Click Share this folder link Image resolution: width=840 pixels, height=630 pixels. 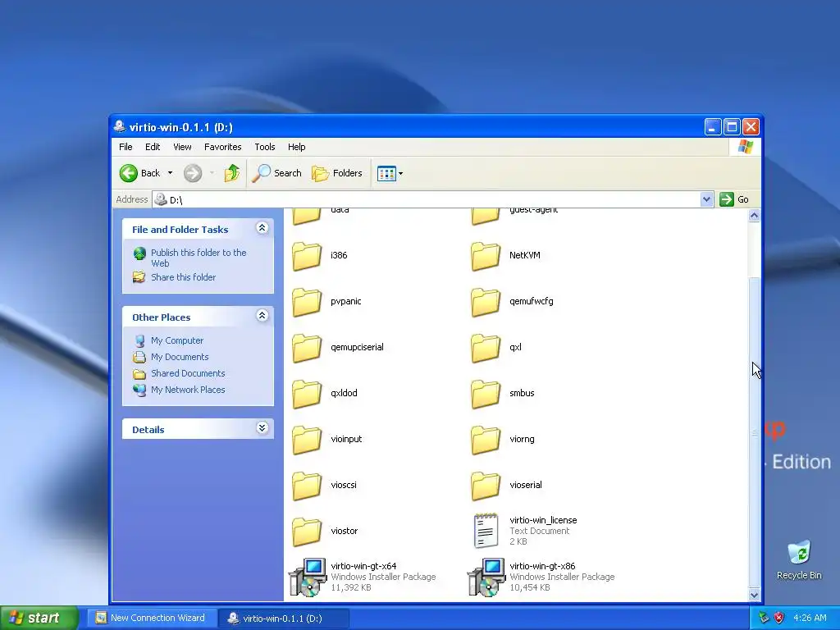183,277
